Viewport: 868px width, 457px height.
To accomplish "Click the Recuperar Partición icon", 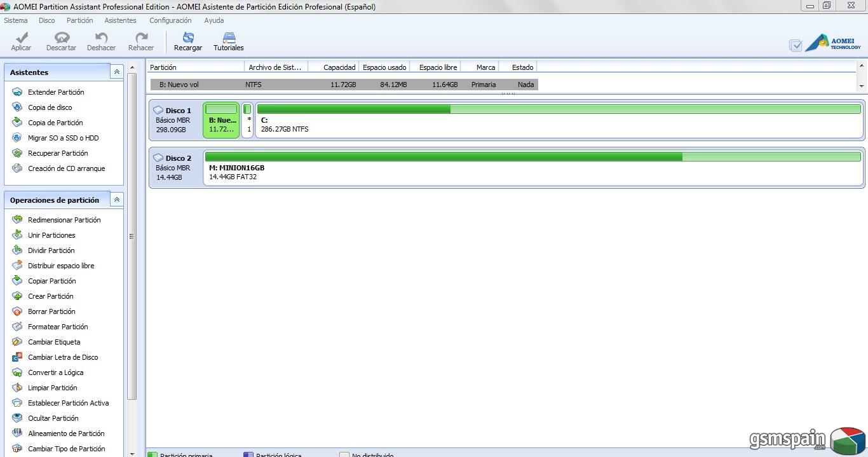I will (x=17, y=153).
